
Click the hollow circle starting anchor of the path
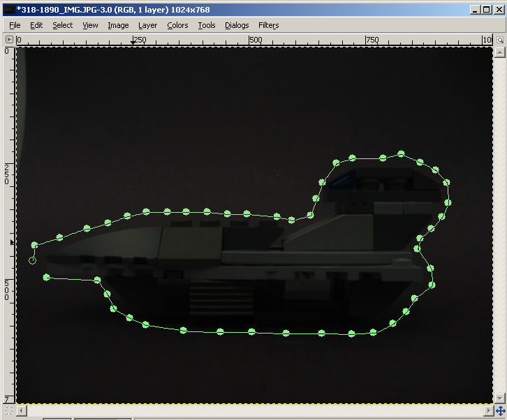pos(32,260)
